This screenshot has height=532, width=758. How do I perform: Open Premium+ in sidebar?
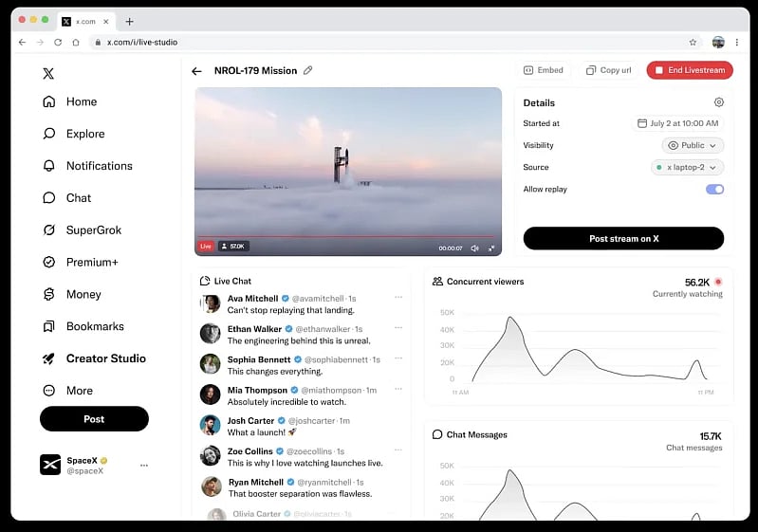pos(81,262)
